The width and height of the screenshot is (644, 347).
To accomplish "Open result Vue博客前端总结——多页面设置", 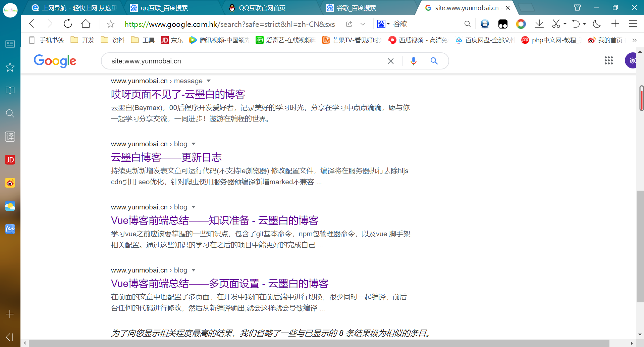I will (x=220, y=284).
